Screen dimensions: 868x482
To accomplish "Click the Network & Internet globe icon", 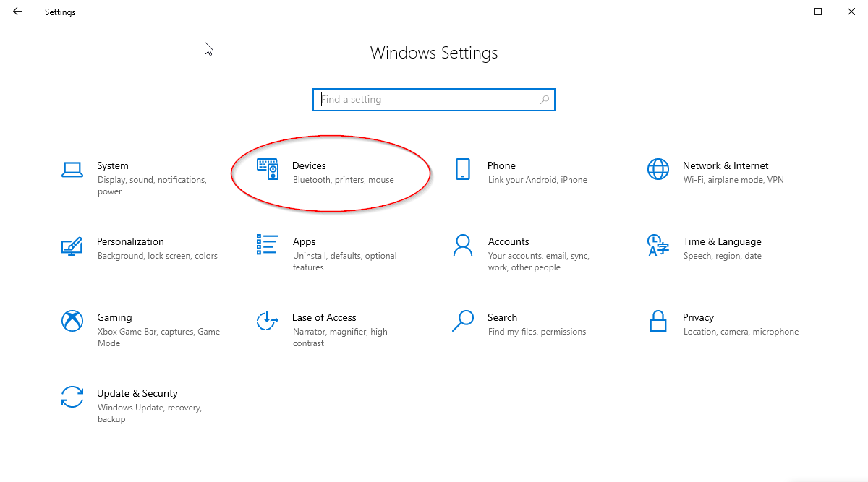I will click(658, 169).
